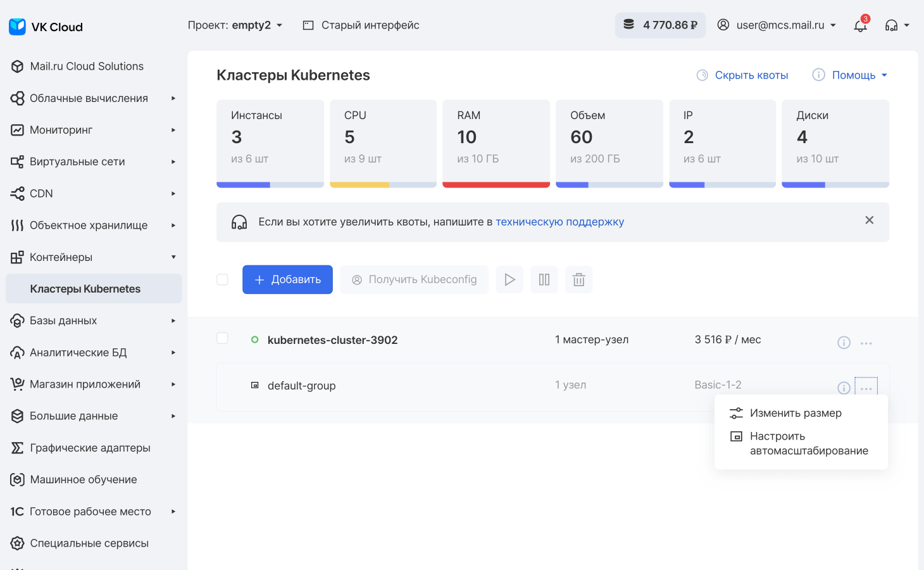The image size is (924, 570).
Task: Collapse Контейнеры submenu arrow
Action: click(173, 257)
